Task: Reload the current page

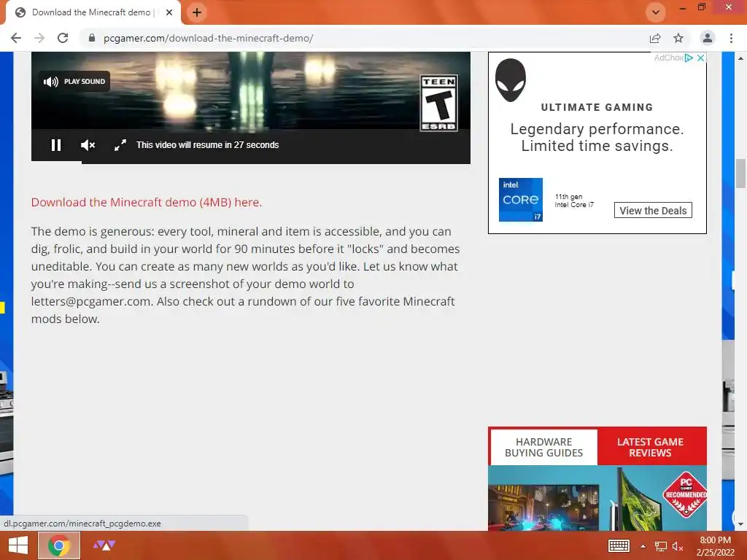Action: (63, 38)
